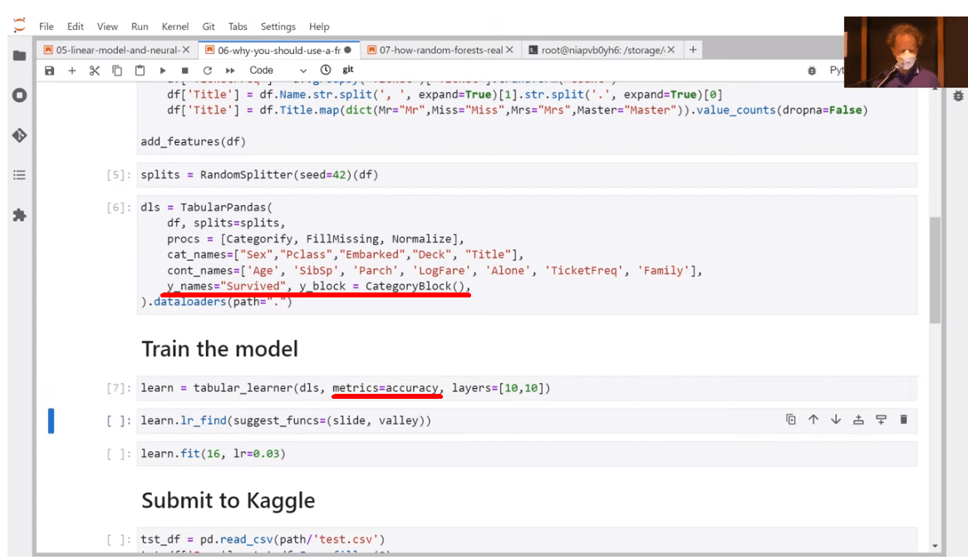Move the active cell up
The width and height of the screenshot is (968, 560).
(813, 420)
